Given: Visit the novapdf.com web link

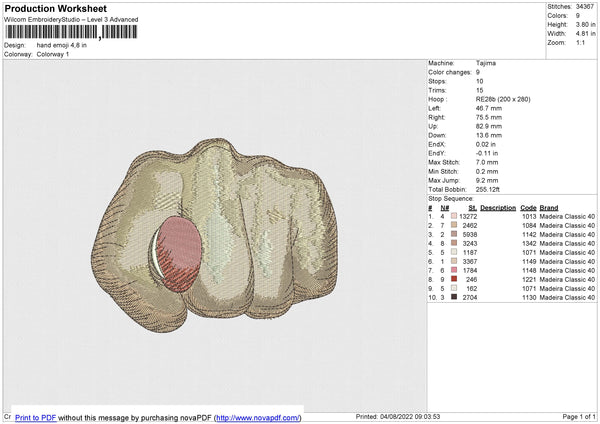Looking at the screenshot, I should (258, 417).
